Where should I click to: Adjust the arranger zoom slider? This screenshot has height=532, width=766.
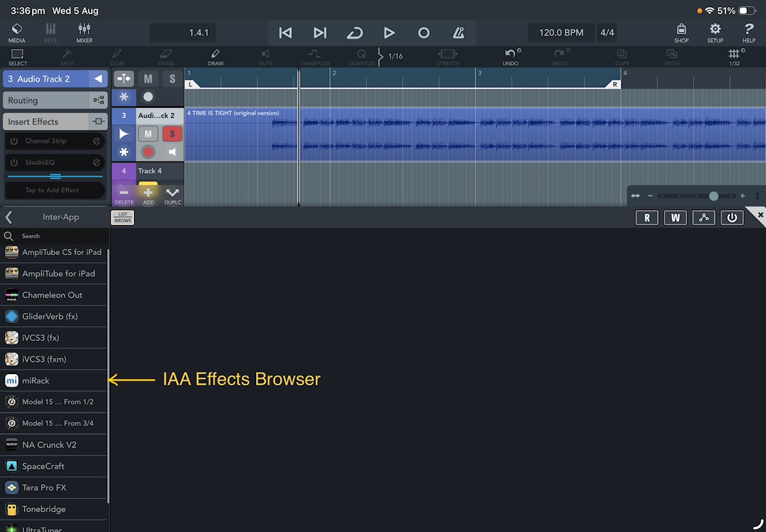pyautogui.click(x=713, y=196)
